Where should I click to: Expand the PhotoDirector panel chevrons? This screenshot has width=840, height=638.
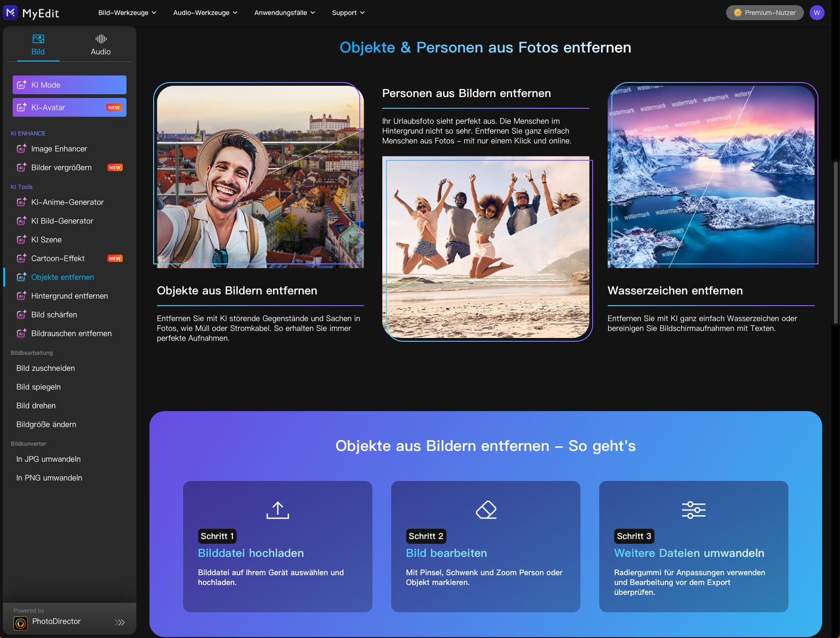tap(120, 623)
